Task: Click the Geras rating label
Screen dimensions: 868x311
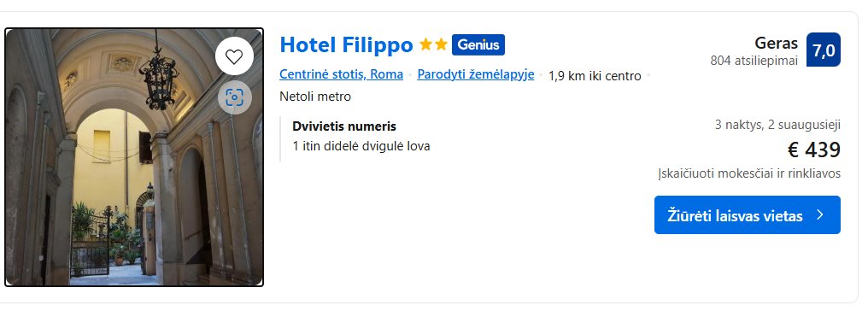Action: [776, 44]
